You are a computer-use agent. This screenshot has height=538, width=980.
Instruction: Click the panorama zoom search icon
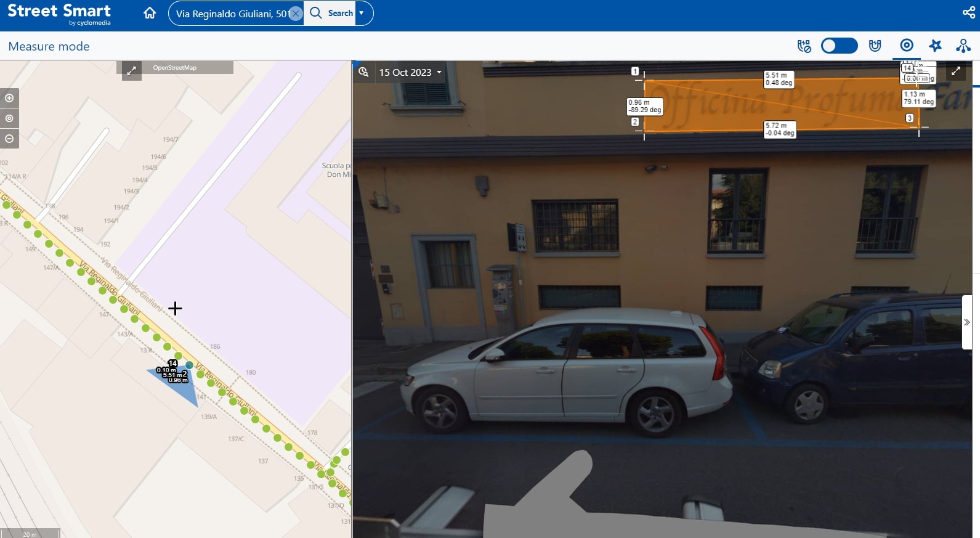[x=363, y=72]
